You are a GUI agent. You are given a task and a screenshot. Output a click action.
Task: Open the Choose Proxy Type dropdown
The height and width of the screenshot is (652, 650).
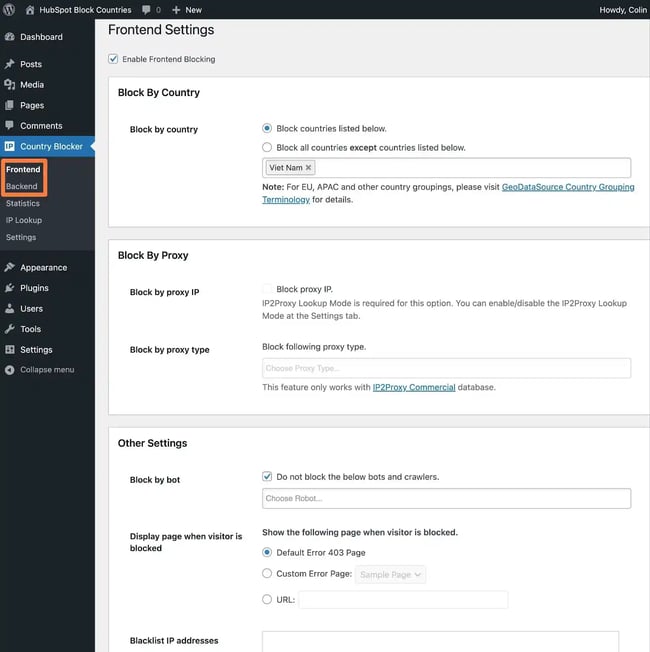click(x=446, y=368)
